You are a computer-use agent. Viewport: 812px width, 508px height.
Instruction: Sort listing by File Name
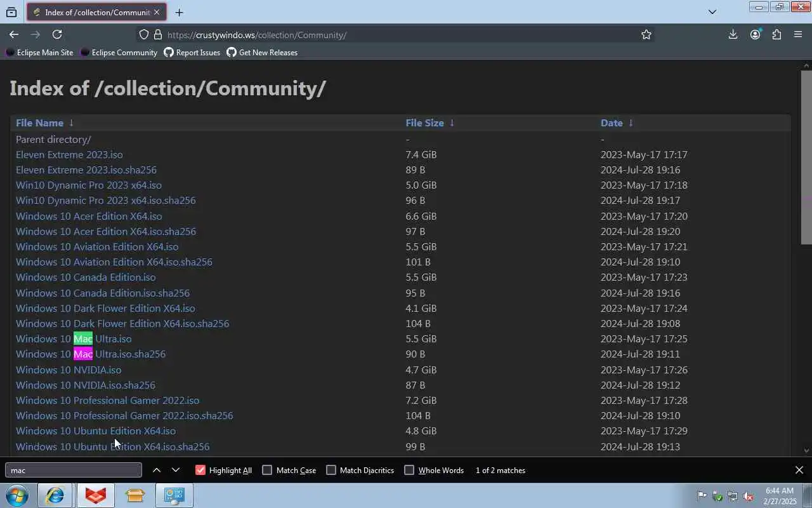coord(39,123)
